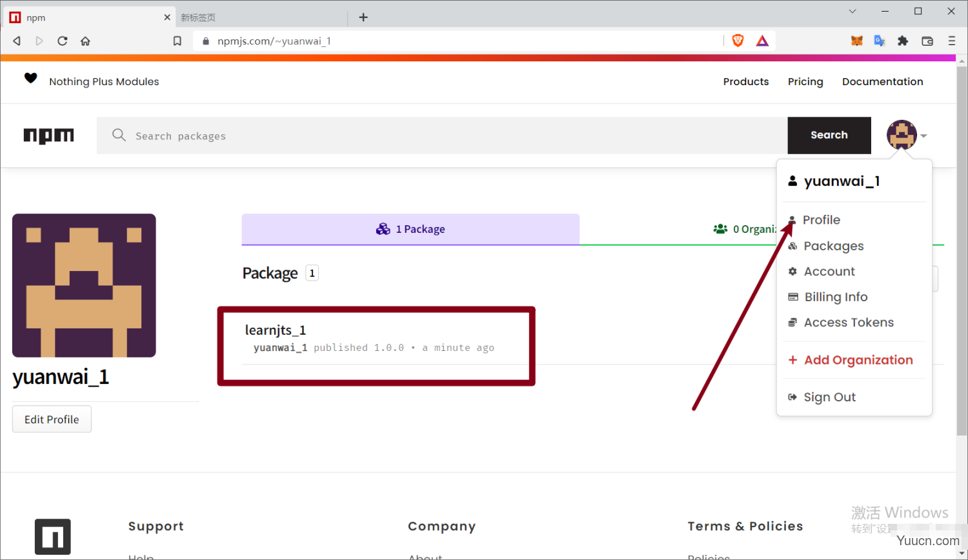The width and height of the screenshot is (968, 560).
Task: Click the Nothing Plus Modules text
Action: (x=104, y=82)
